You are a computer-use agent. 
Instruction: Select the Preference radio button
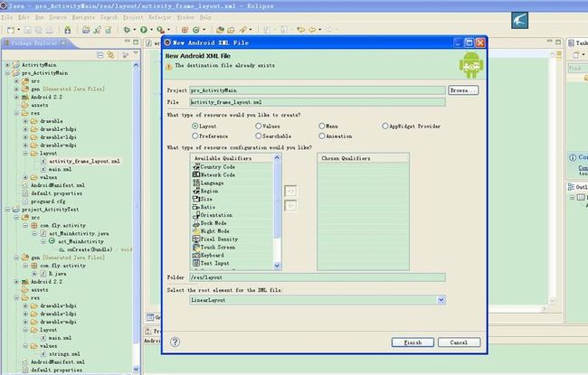point(195,136)
